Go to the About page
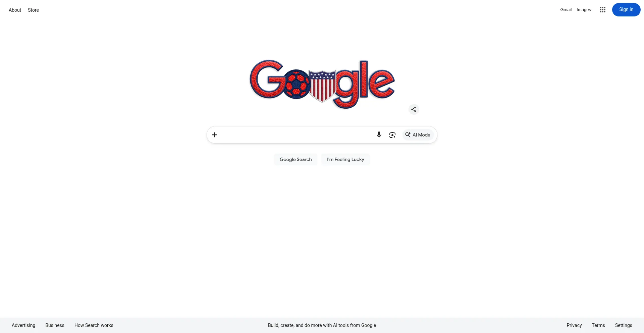This screenshot has height=333, width=644. (15, 10)
